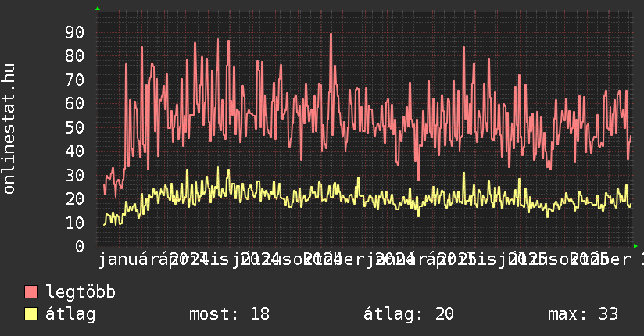Click the 20 label on y-axis
The image size is (644, 336).
pyautogui.click(x=74, y=198)
